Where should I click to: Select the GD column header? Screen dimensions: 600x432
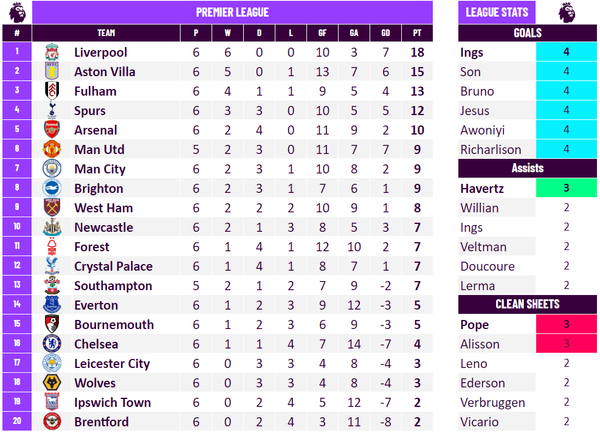pos(385,33)
